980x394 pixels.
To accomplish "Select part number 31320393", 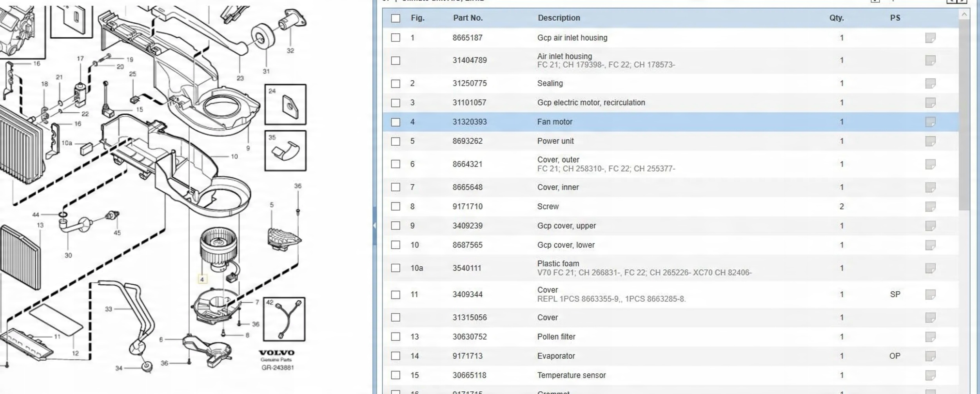I will point(470,122).
